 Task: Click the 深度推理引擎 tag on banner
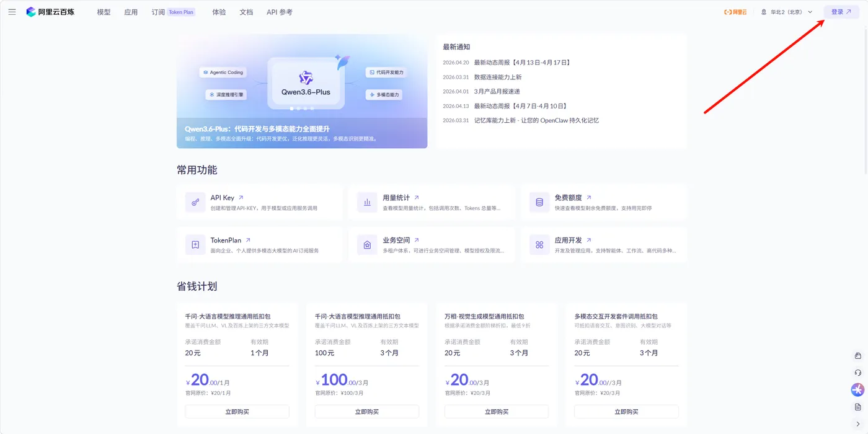[x=226, y=95]
